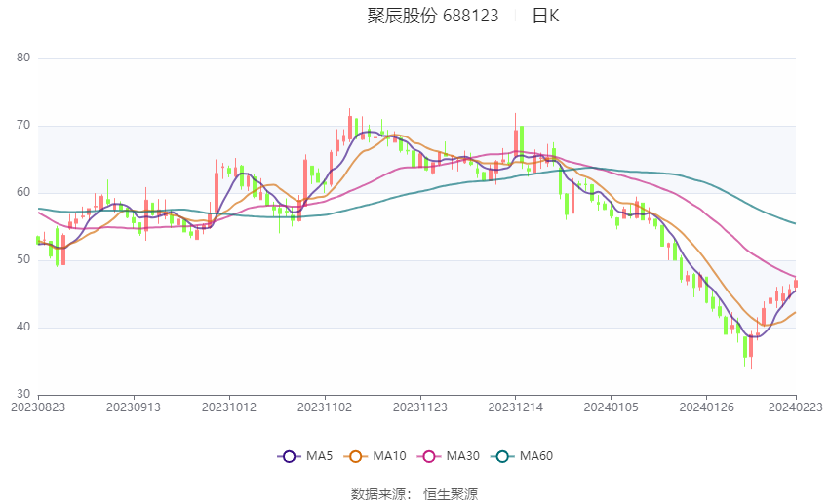The height and width of the screenshot is (504, 829).
Task: Click the y-axis value 40
Action: [x=23, y=327]
